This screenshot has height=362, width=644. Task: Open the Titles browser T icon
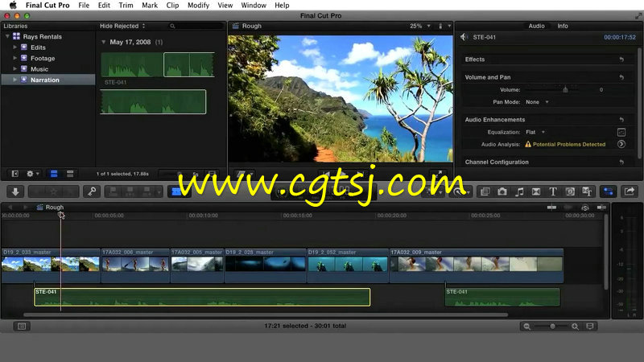point(553,191)
